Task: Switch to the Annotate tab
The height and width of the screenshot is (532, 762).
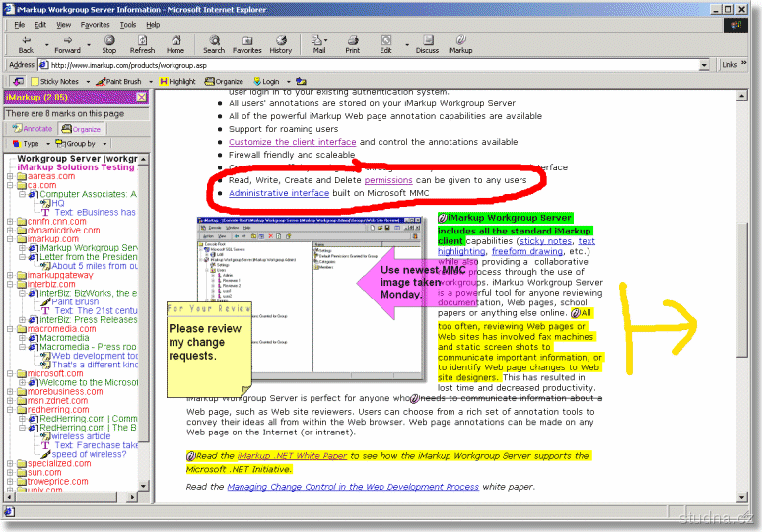Action: click(x=33, y=129)
